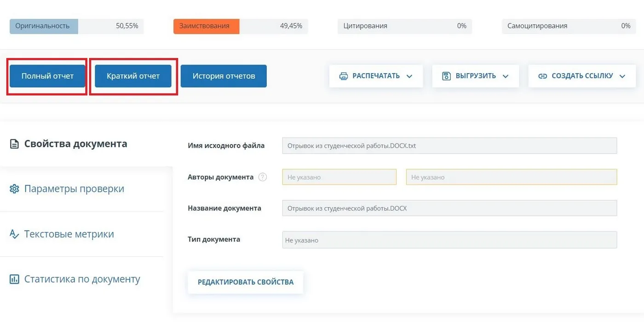Click the Имя исходного файла label

tap(226, 145)
